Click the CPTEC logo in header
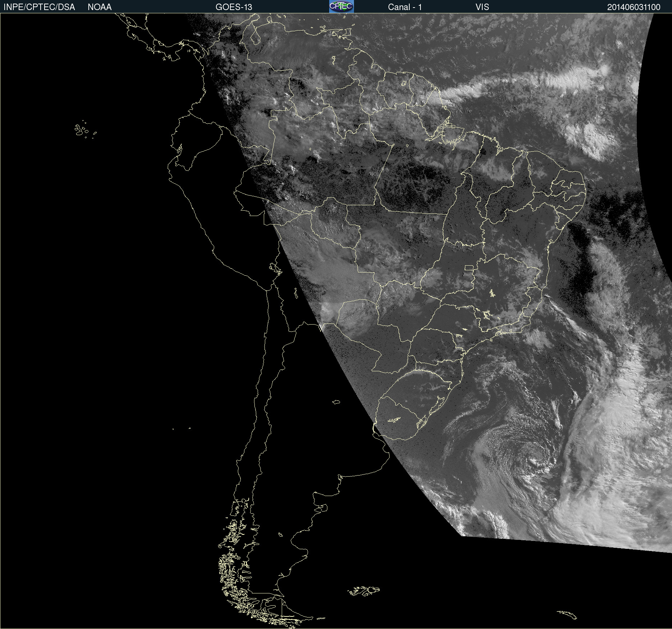 [x=341, y=6]
